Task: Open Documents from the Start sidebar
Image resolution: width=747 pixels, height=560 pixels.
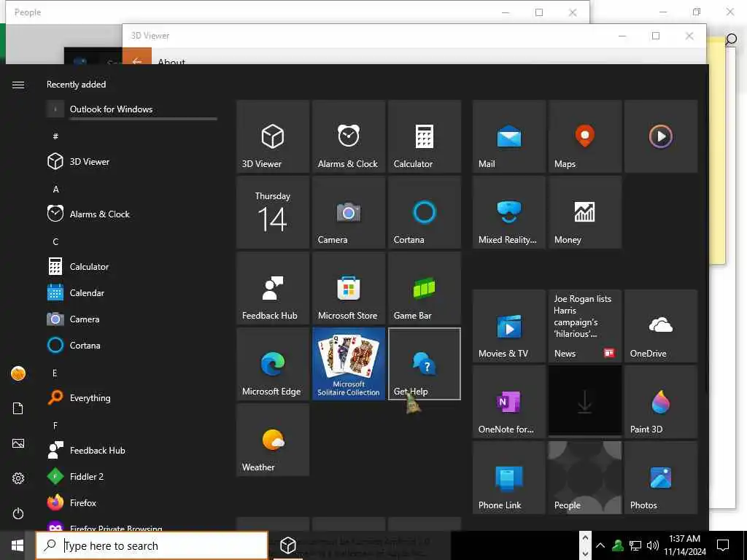Action: coord(18,408)
